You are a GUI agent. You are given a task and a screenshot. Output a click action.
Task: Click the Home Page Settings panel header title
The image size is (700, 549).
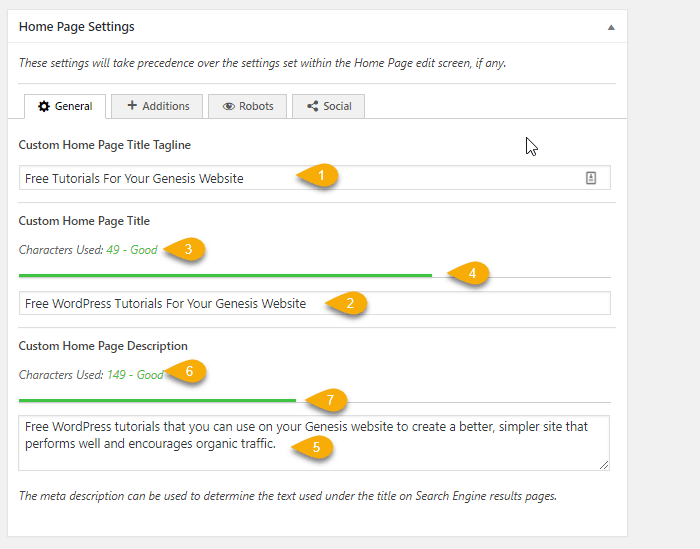[77, 27]
